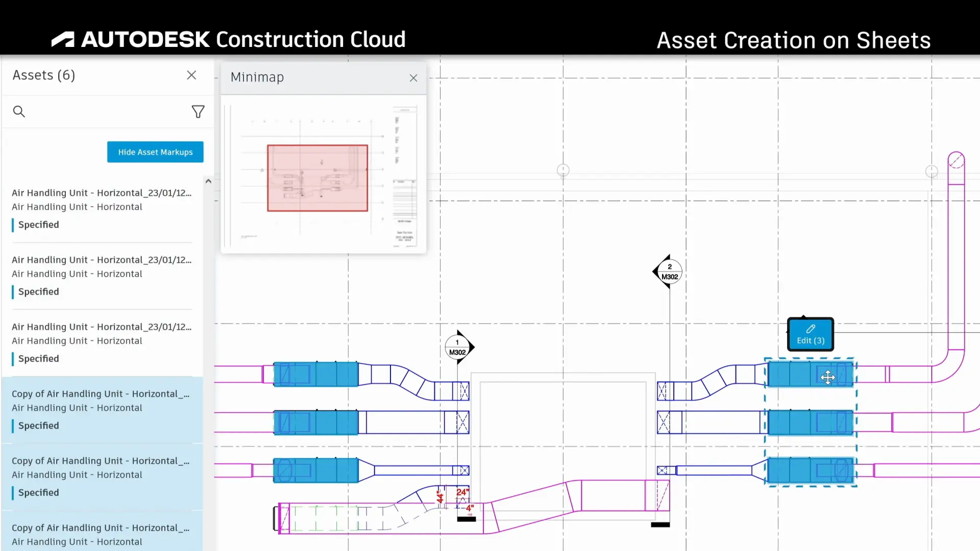Select first Copy of Air Handling Unit asset
Screen dimensions: 980x551
pyautogui.click(x=102, y=410)
